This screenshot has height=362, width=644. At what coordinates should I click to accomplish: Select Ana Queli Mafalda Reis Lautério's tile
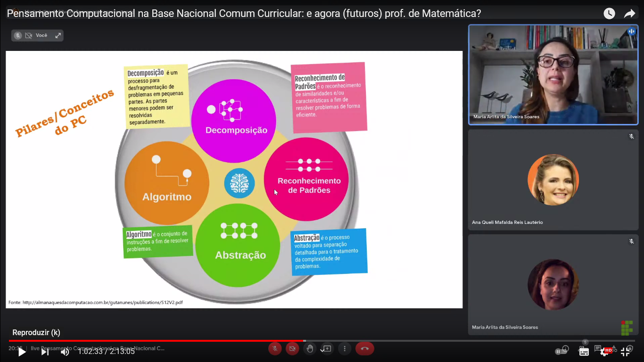tap(553, 180)
